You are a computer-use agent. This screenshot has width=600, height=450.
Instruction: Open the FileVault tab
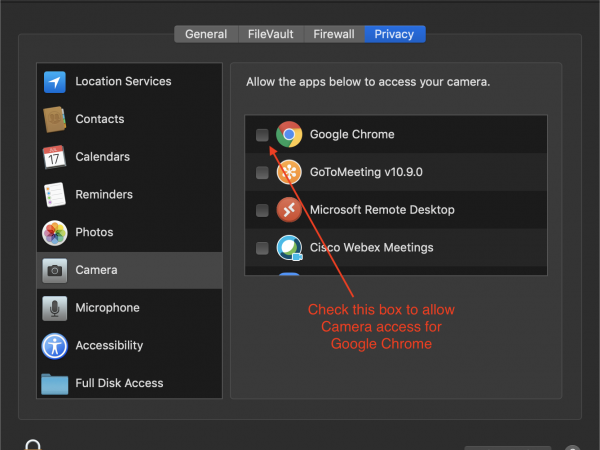[271, 34]
